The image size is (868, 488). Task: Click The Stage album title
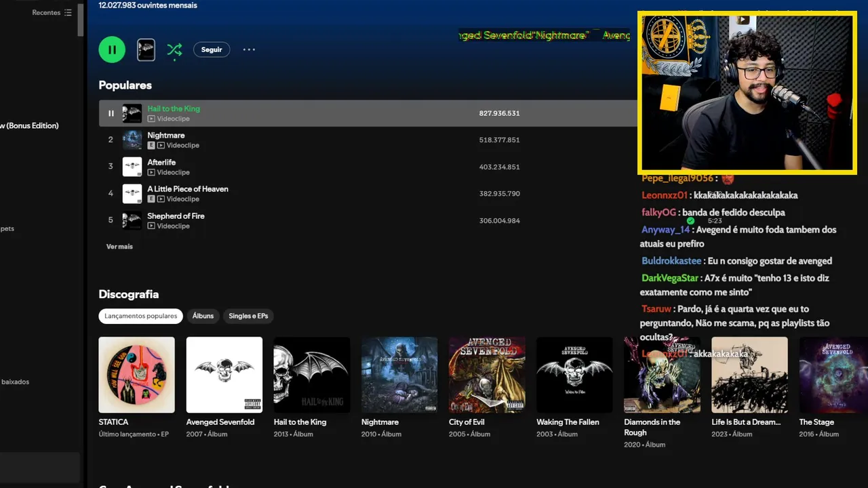(x=816, y=422)
